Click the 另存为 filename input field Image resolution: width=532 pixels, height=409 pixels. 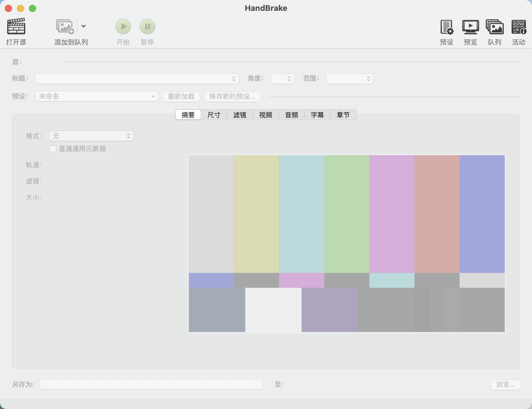151,384
